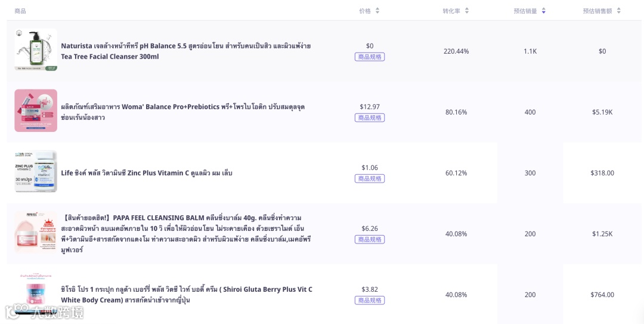Open 商品规格 for the $3.82 Shiroi cream

click(x=370, y=301)
